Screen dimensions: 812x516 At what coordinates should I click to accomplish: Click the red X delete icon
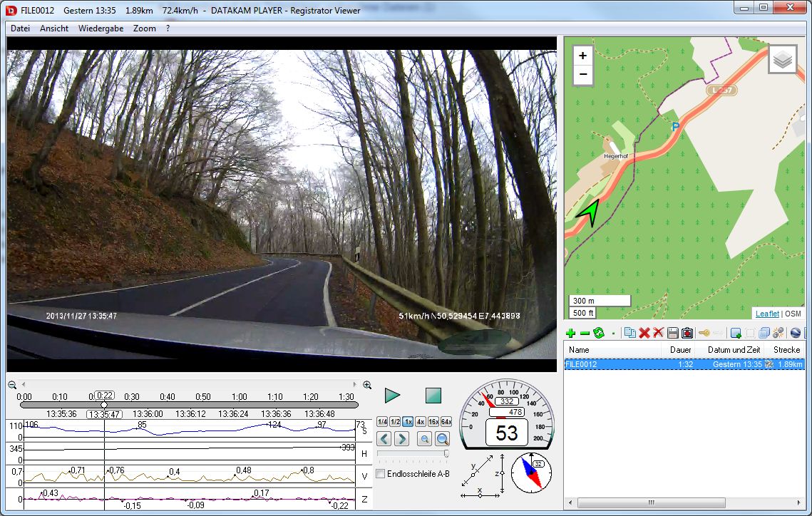click(x=644, y=333)
